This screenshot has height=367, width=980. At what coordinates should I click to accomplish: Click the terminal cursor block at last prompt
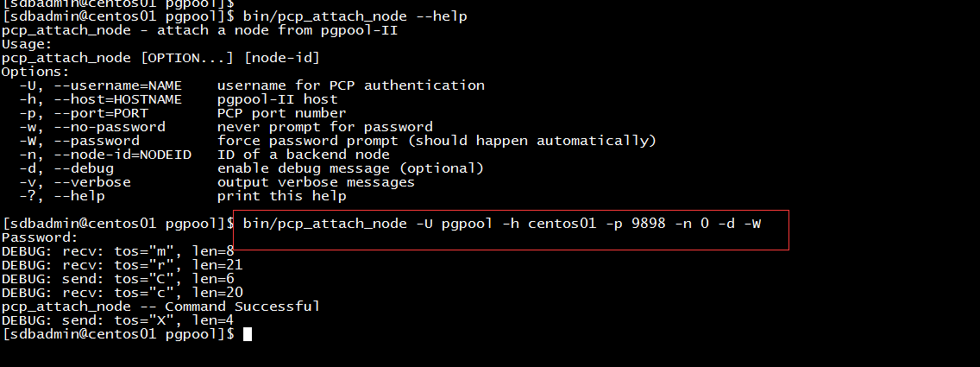(248, 334)
